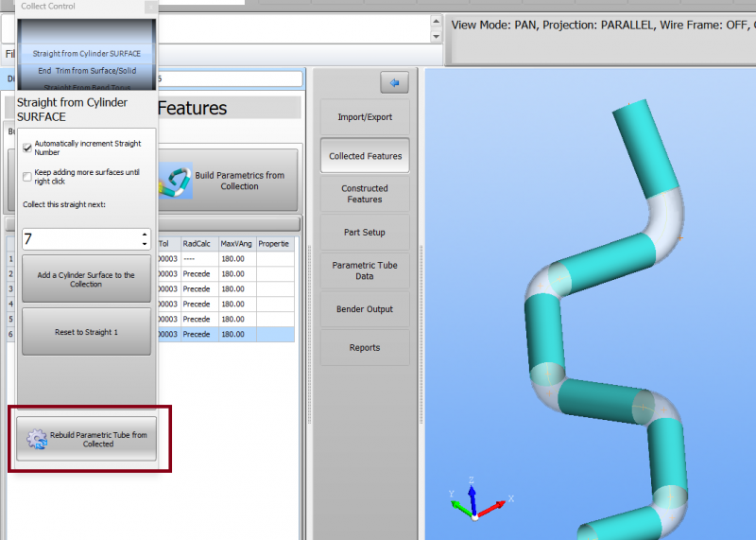
Task: Open the Bender Output menu
Action: pyautogui.click(x=365, y=309)
